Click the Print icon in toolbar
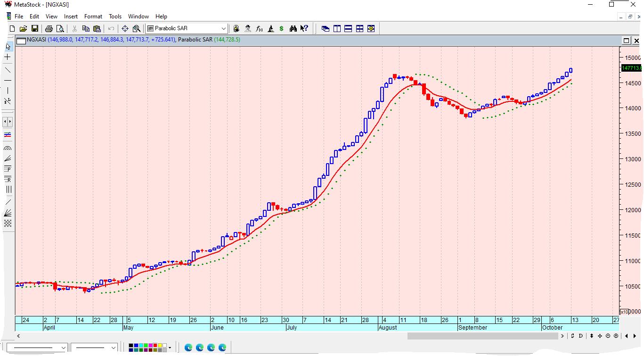 tap(49, 29)
